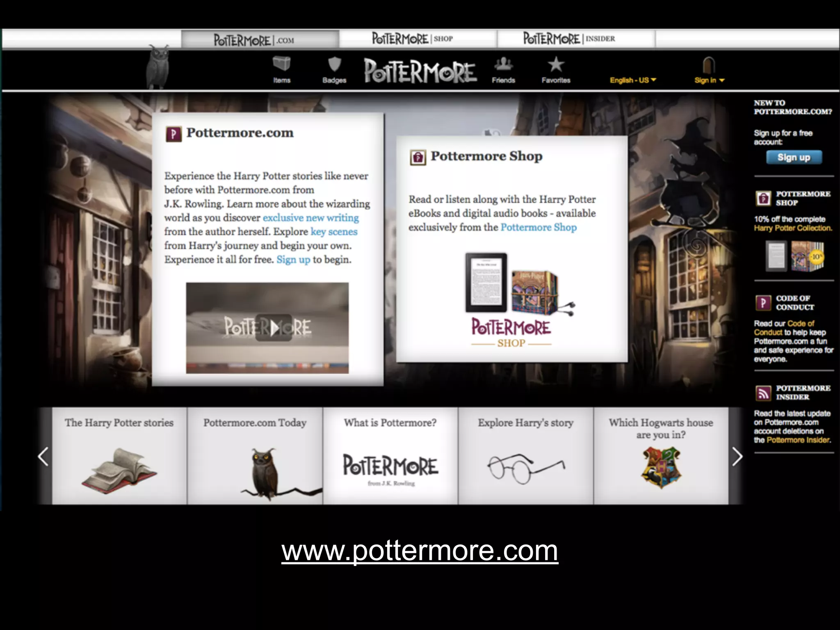Viewport: 840px width, 630px height.
Task: Click sidebar 10% off book collection image
Action: coord(795,256)
